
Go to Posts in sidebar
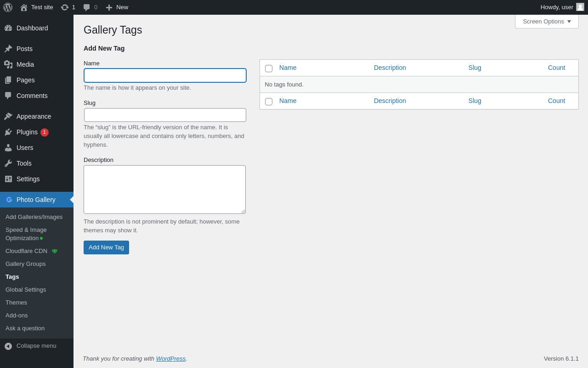pyautogui.click(x=37, y=49)
